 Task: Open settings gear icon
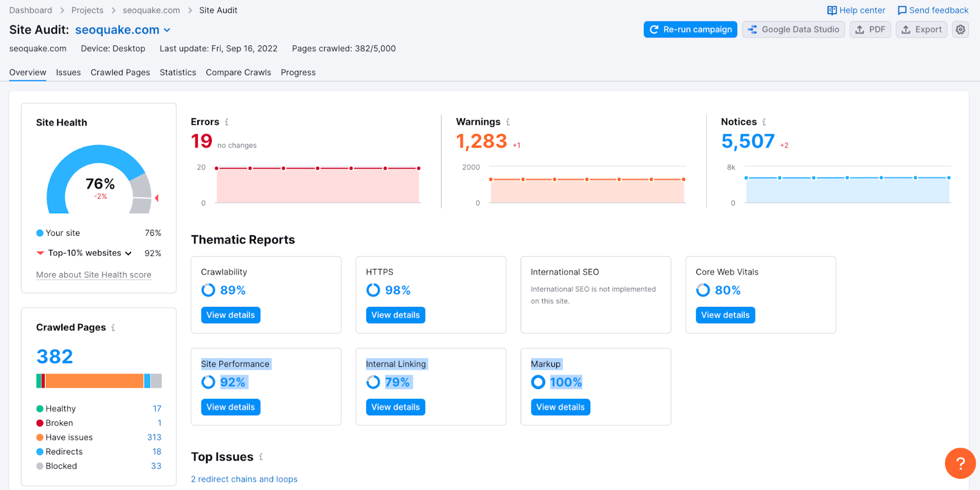[960, 29]
